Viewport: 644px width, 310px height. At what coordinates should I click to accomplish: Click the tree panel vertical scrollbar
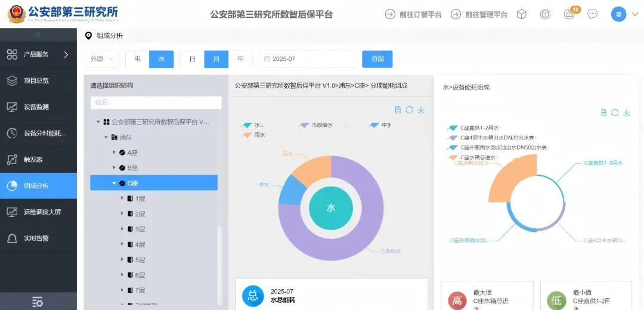click(219, 265)
